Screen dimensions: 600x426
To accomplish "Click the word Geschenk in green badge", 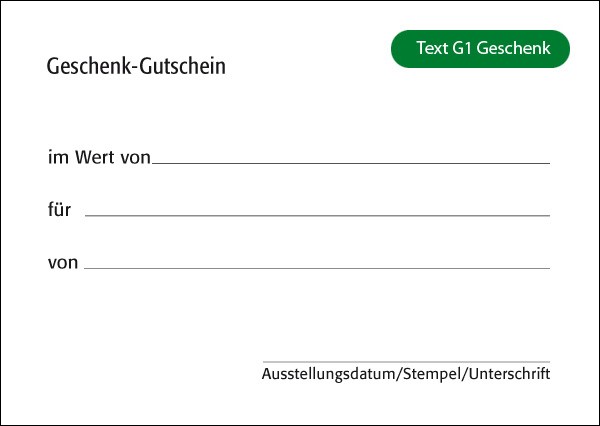I will pyautogui.click(x=514, y=48).
